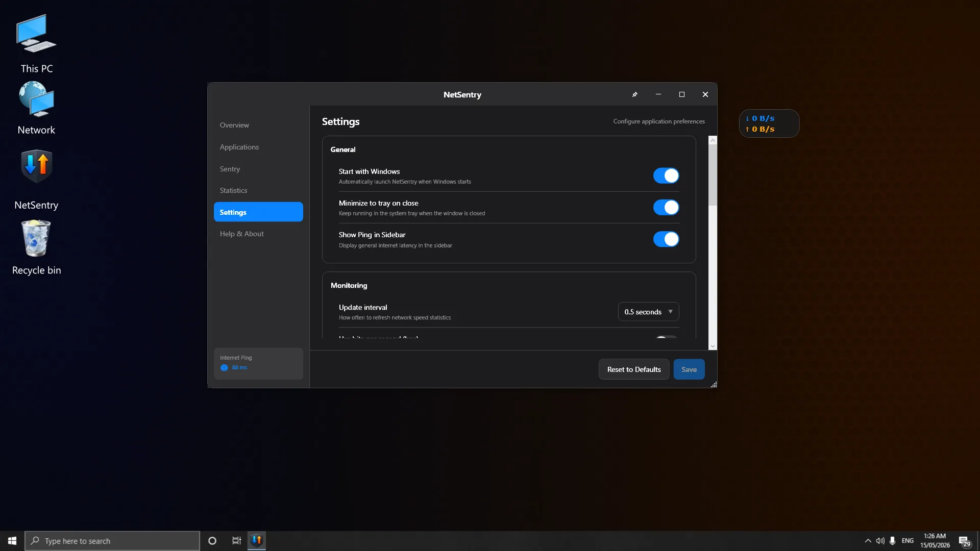Open the Update interval dropdown
Screen dimensions: 980x551
[x=648, y=312]
